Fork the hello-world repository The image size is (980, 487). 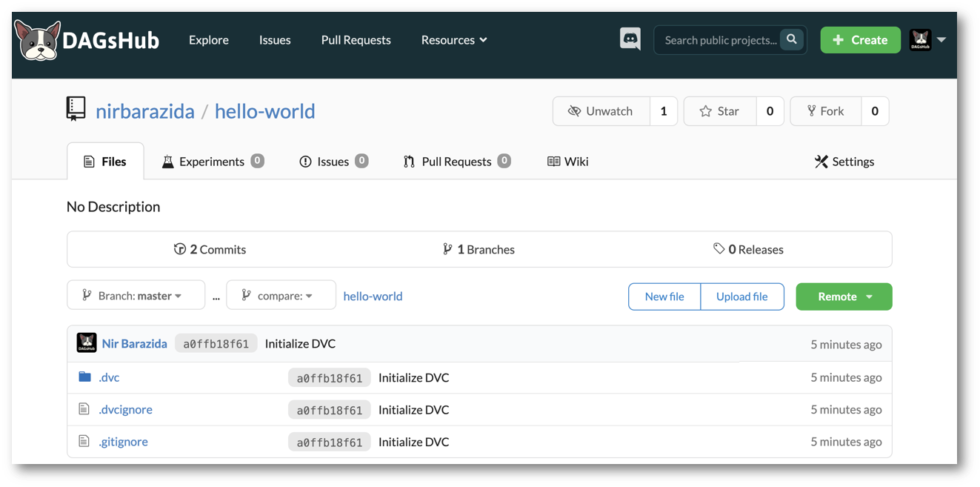(x=825, y=111)
